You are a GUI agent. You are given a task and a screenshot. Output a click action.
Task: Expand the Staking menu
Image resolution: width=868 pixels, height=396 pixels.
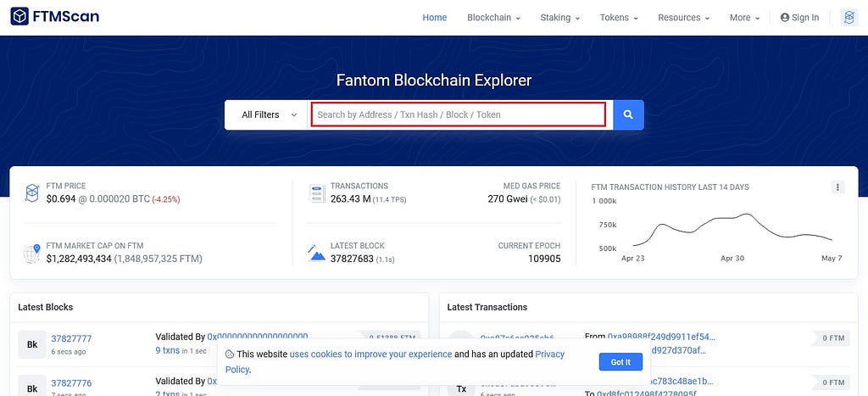560,18
